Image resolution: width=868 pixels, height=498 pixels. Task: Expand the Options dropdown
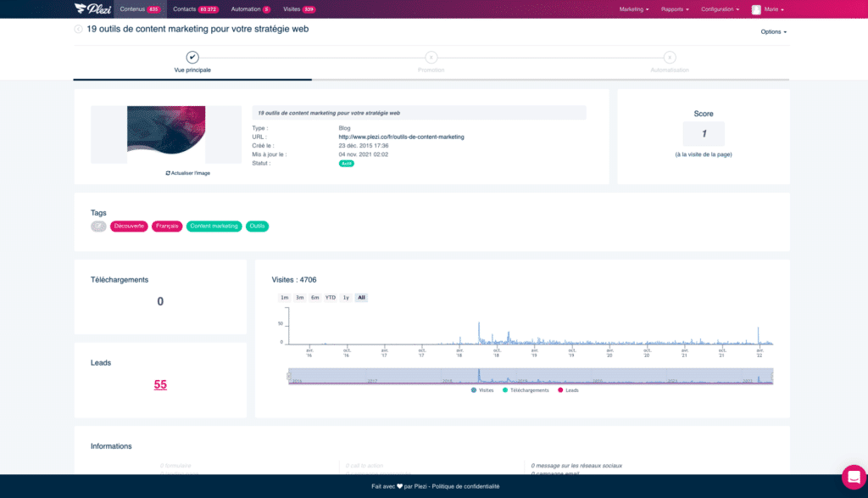click(773, 32)
